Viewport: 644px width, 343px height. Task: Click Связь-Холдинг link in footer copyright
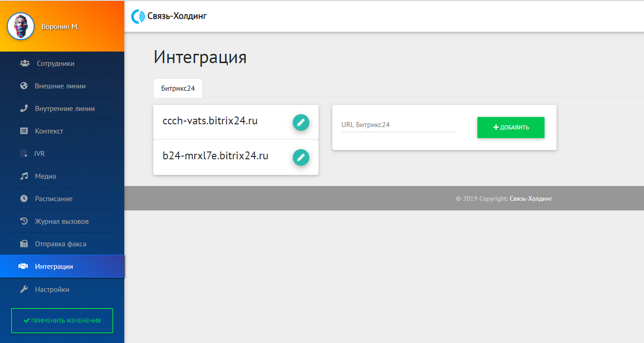coord(531,199)
